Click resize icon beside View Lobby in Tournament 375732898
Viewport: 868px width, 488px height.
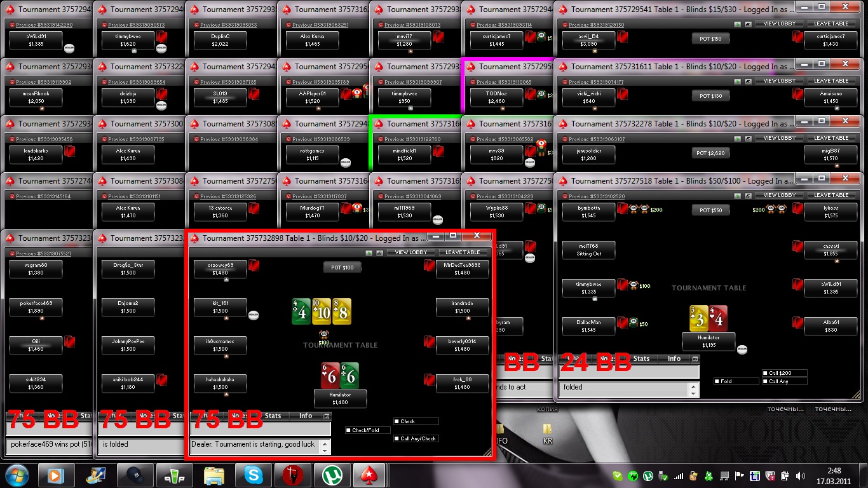(x=379, y=252)
